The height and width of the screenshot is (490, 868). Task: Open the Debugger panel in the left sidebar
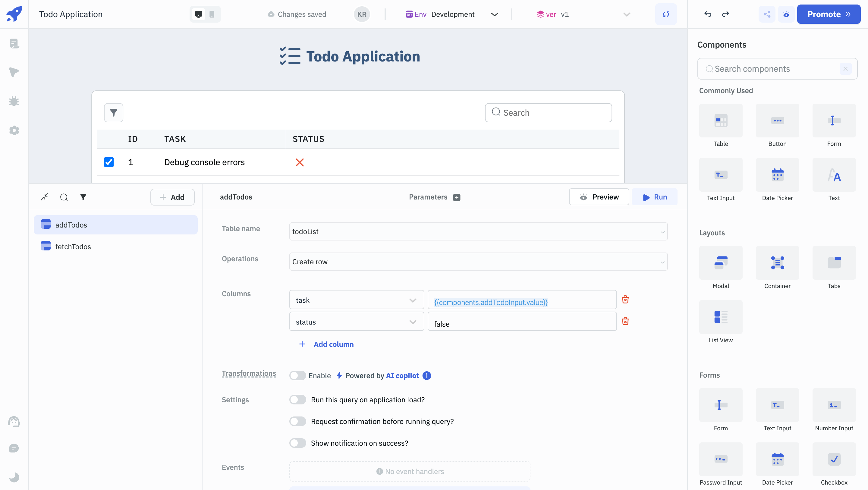tap(14, 101)
